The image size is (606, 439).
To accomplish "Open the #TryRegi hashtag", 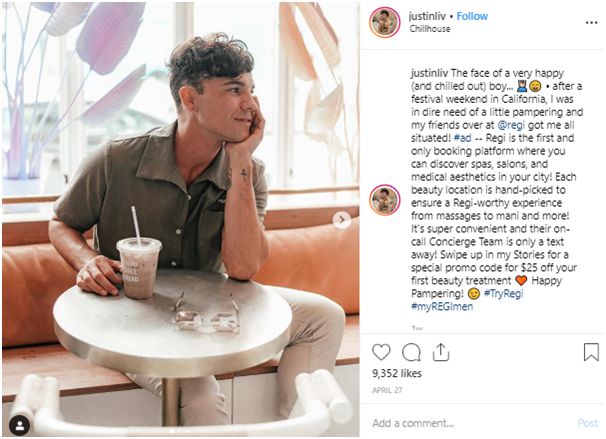I will (x=503, y=294).
